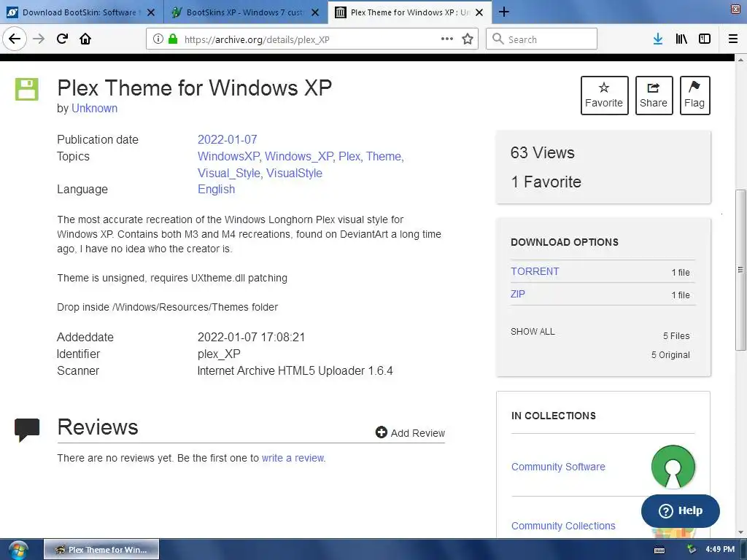The width and height of the screenshot is (747, 560).
Task: Open the Theme topic link
Action: point(384,156)
